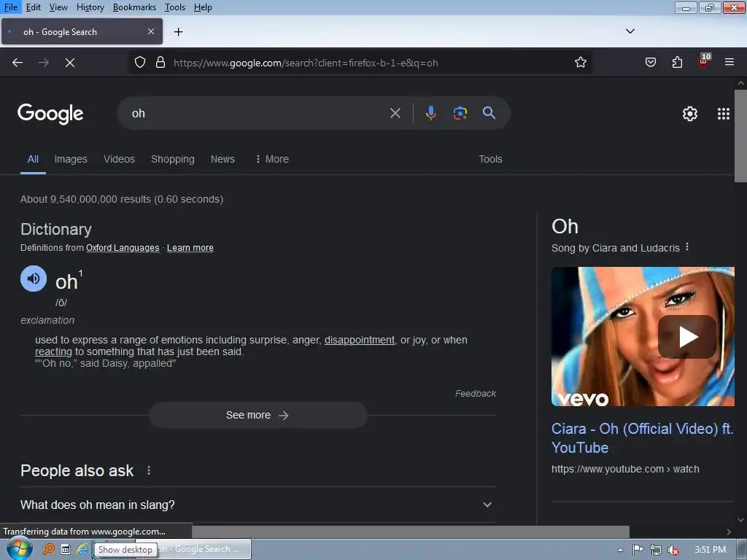Open the Ciara vevo video thumbnail
This screenshot has width=747, height=560.
(643, 336)
